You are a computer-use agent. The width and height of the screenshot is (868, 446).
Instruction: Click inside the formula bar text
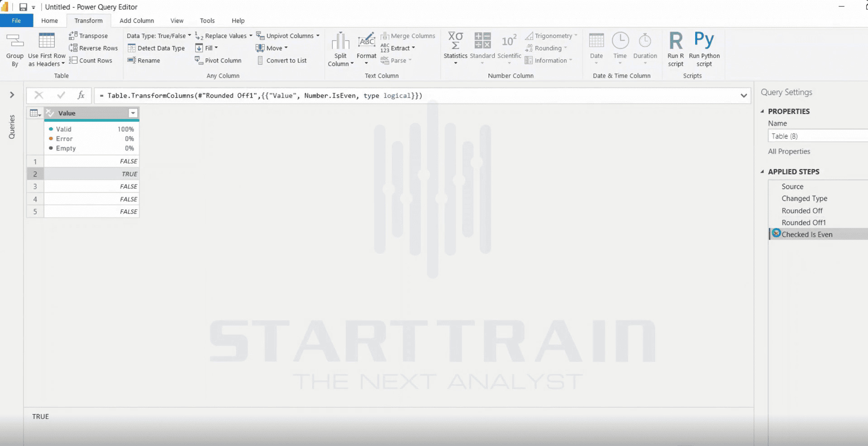pos(261,95)
